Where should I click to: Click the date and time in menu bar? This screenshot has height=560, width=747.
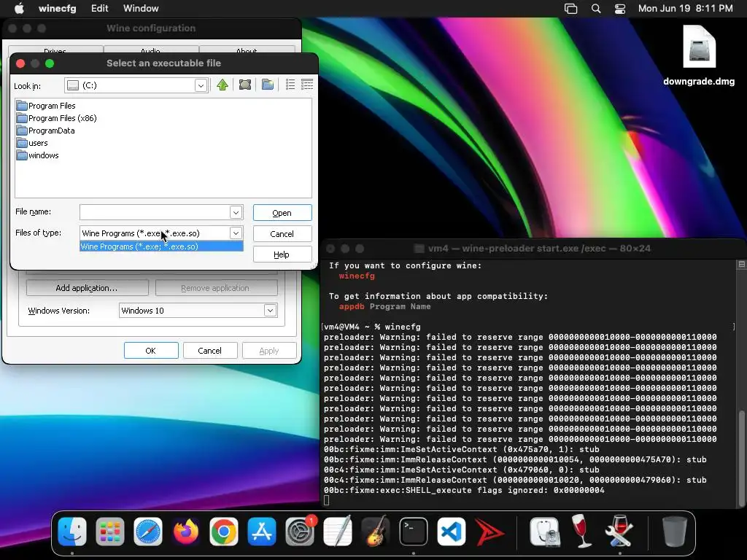point(686,8)
